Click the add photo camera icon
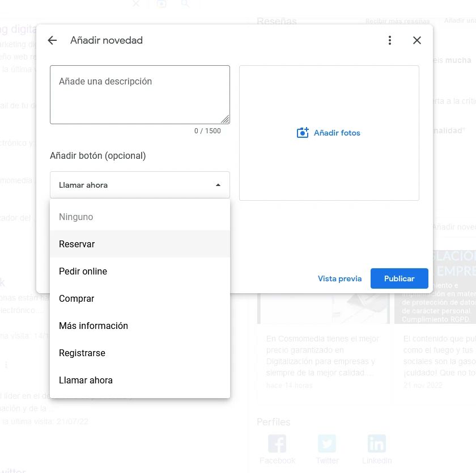The image size is (476, 473). tap(303, 133)
